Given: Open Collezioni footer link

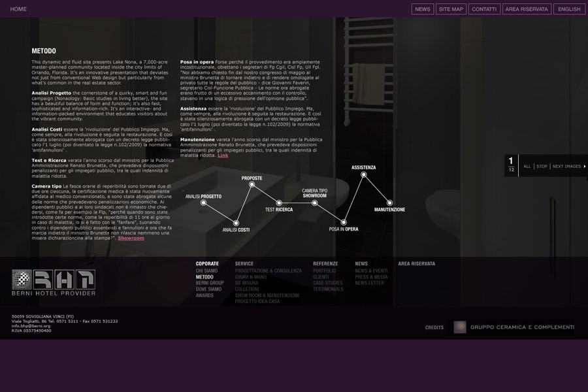Looking at the screenshot, I should [247, 289].
